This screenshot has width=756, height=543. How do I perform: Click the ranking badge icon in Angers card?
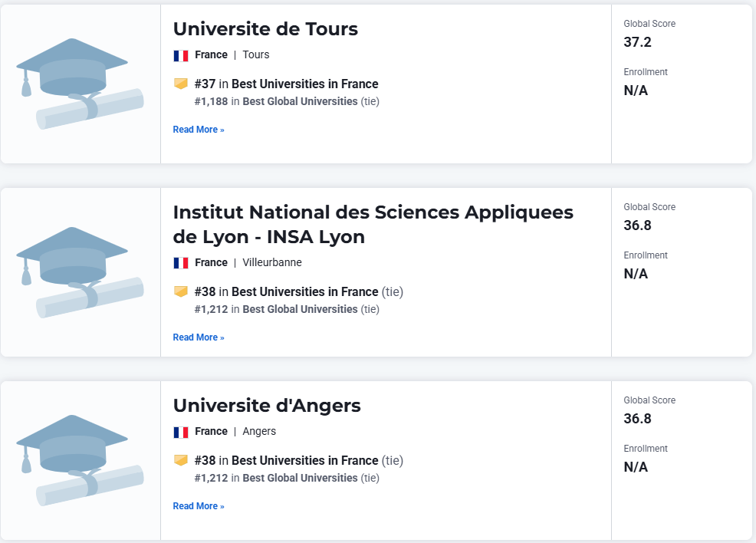coord(181,460)
